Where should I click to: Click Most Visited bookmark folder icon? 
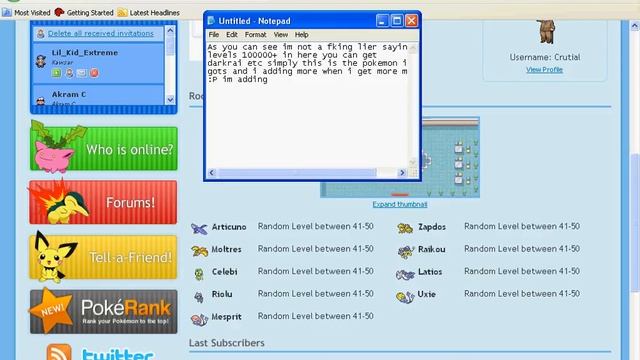[x=7, y=12]
